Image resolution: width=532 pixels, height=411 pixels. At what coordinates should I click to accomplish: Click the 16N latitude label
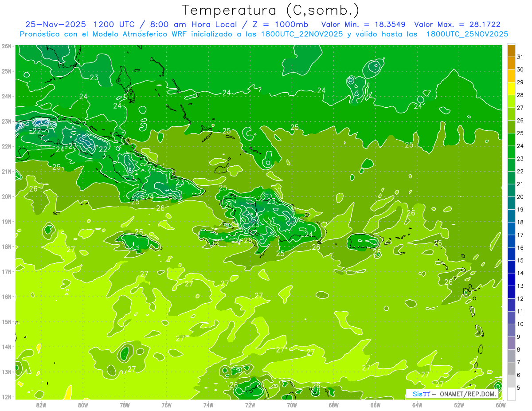click(7, 297)
